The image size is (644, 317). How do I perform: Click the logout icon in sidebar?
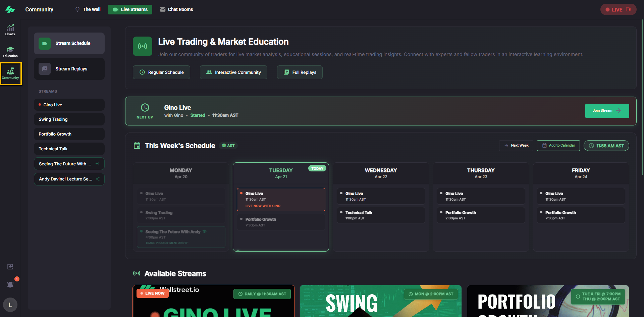pyautogui.click(x=10, y=267)
